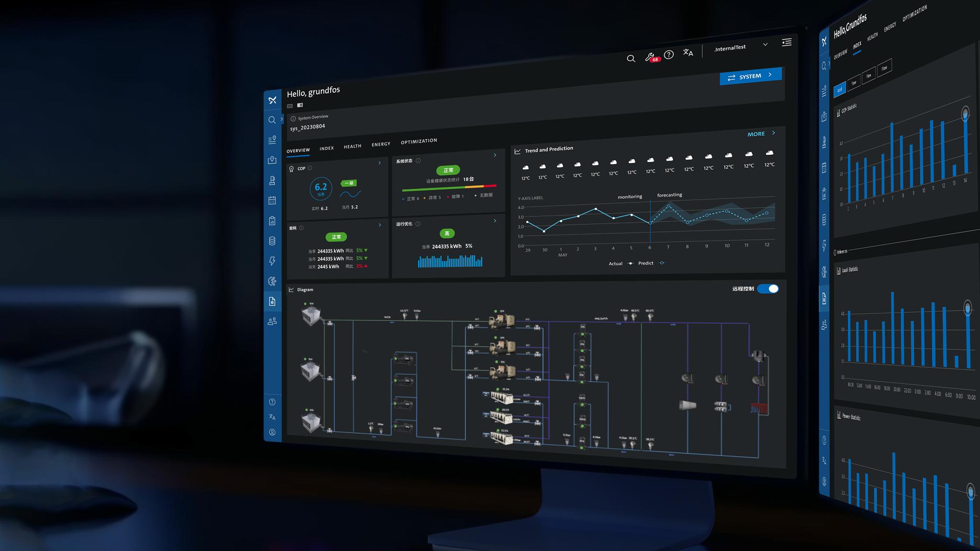Expand the 能耗 card chevron
The width and height of the screenshot is (980, 551).
[x=380, y=225]
